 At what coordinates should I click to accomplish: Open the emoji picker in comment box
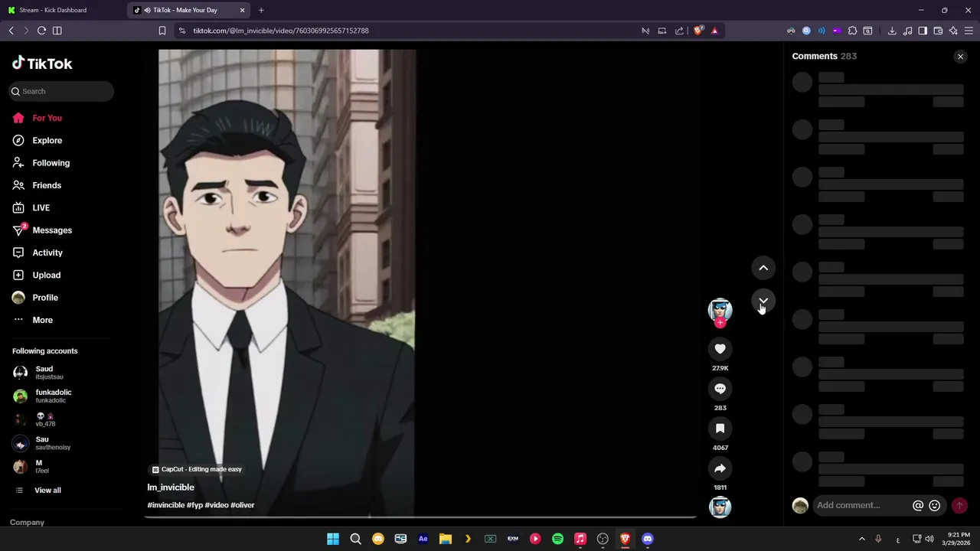coord(934,505)
